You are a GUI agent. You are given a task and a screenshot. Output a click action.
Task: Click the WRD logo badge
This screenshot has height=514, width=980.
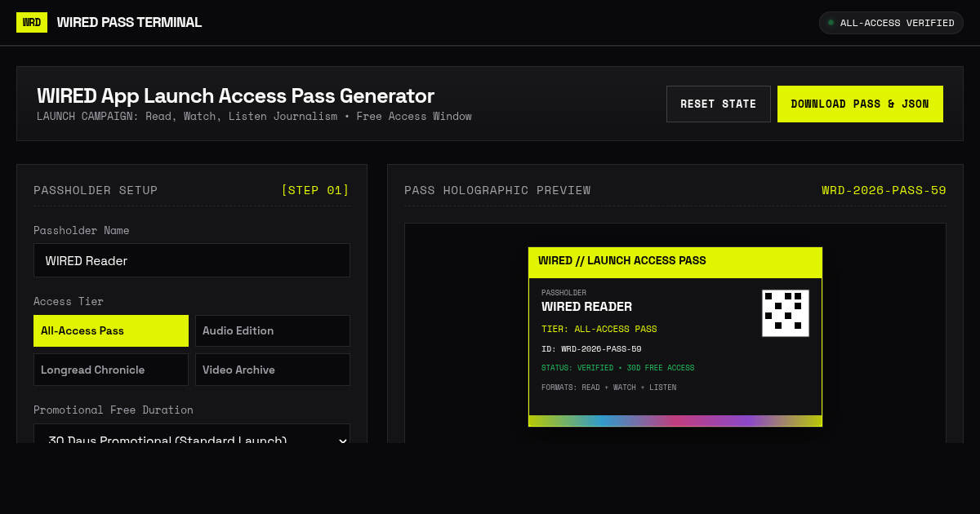click(32, 22)
